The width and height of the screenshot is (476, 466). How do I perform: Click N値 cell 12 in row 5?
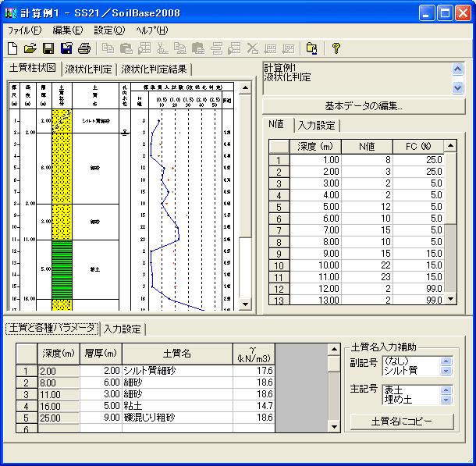[x=367, y=207]
